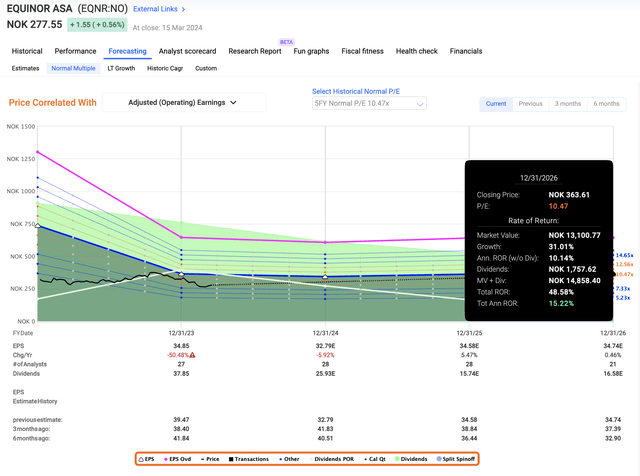Click the 12/31/2026 tooltip date header
Viewport: 640px width, 476px height.
539,178
